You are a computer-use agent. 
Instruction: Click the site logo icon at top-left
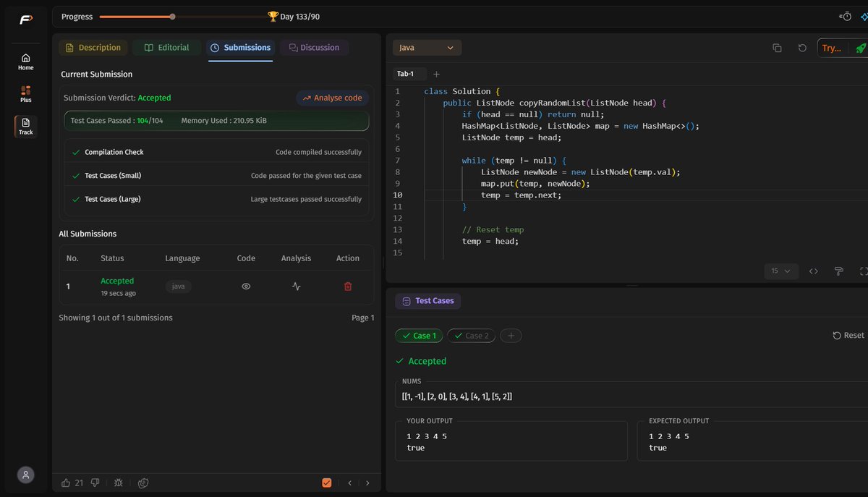click(25, 19)
